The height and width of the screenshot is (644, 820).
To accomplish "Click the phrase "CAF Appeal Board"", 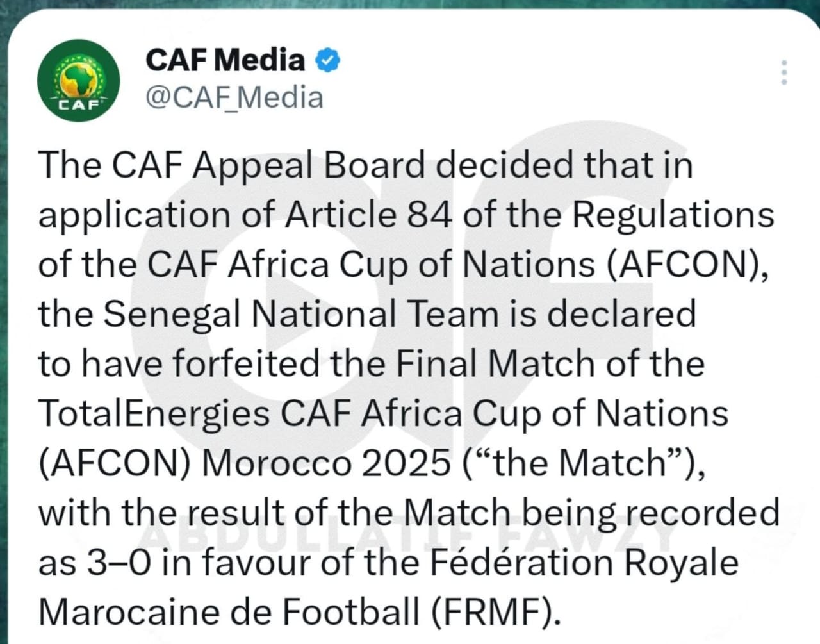I will coord(269,165).
